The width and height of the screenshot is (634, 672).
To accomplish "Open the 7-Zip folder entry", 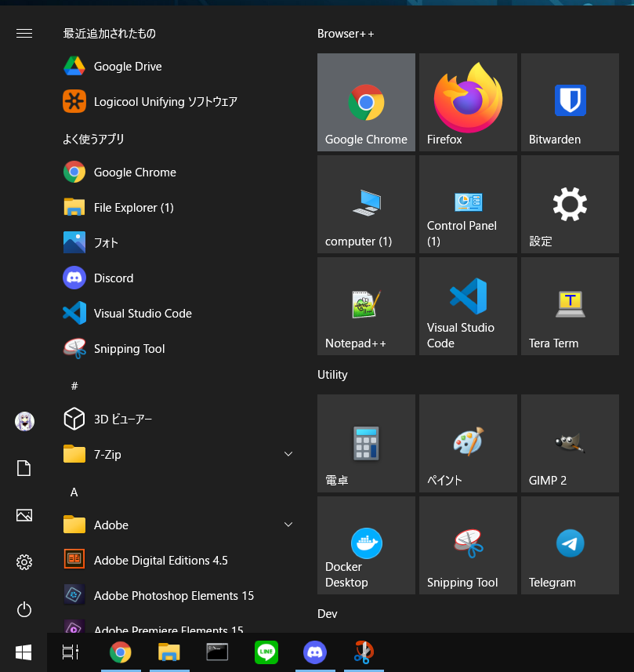I will pos(178,454).
